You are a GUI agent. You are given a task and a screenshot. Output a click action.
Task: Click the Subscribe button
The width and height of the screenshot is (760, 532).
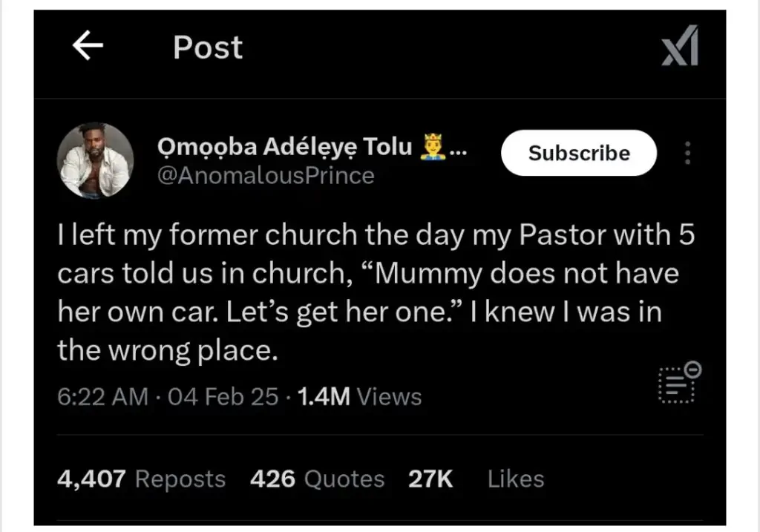pos(579,153)
